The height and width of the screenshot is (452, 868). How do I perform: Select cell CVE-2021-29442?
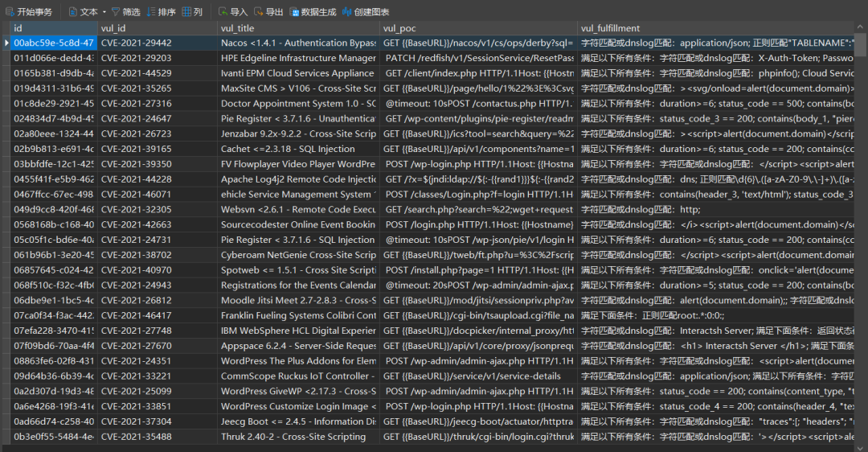(158, 43)
